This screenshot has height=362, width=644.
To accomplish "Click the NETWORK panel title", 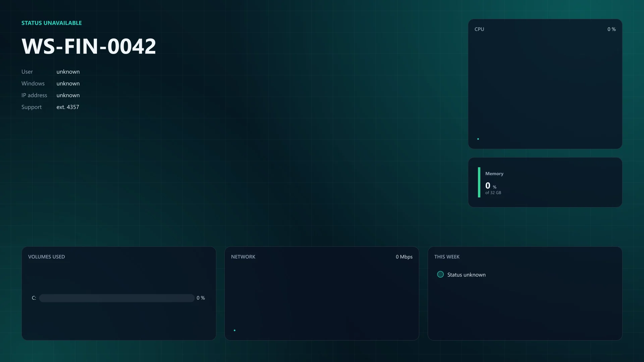I will 243,257.
